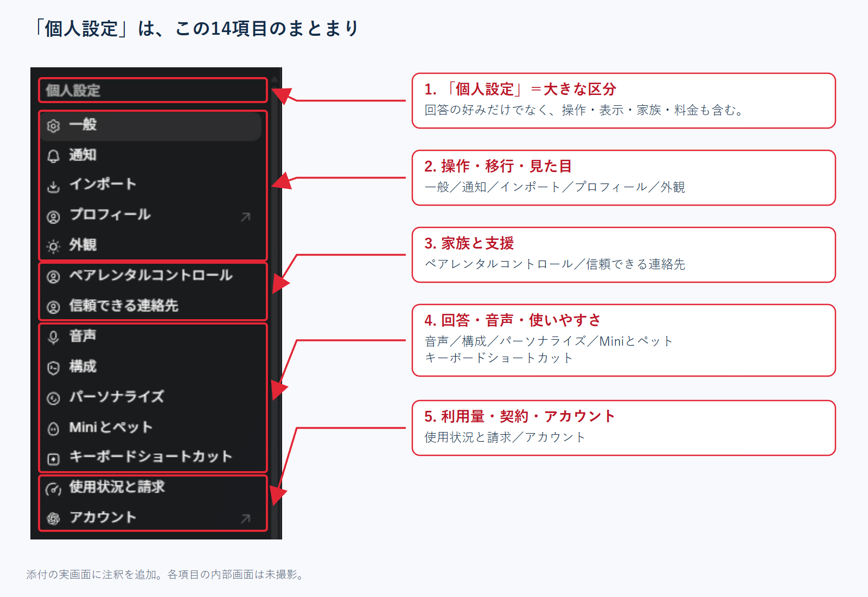Select アカウント in the settings list

[x=151, y=518]
